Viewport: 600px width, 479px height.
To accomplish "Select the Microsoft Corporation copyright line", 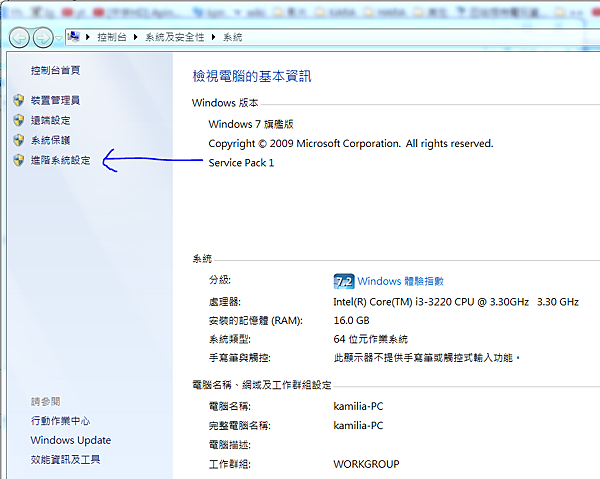I will (351, 143).
